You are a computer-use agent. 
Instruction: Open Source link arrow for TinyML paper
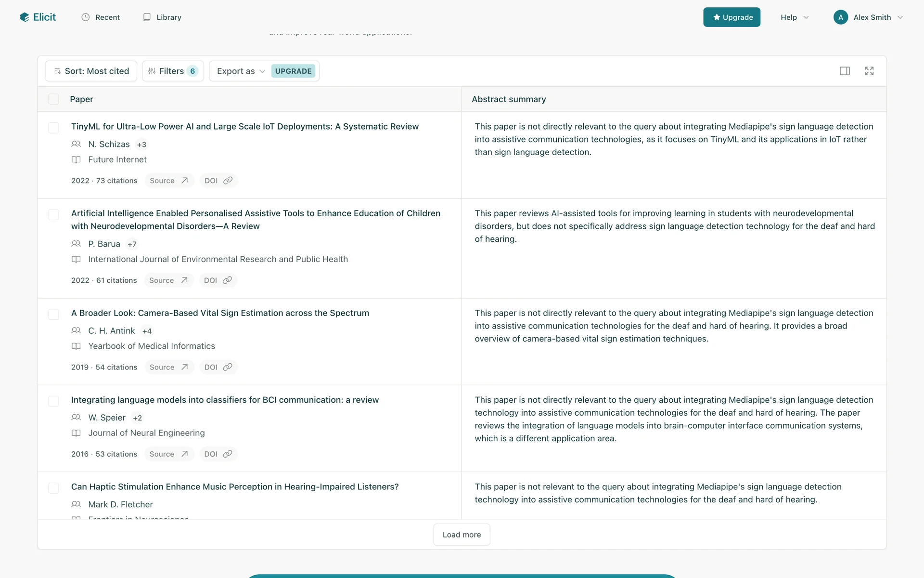184,181
